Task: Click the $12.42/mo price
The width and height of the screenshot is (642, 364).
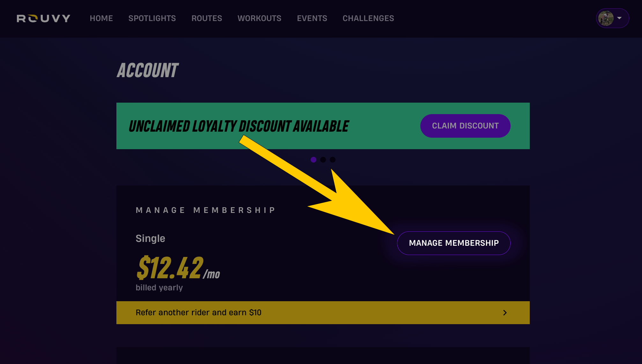Action: pos(178,268)
